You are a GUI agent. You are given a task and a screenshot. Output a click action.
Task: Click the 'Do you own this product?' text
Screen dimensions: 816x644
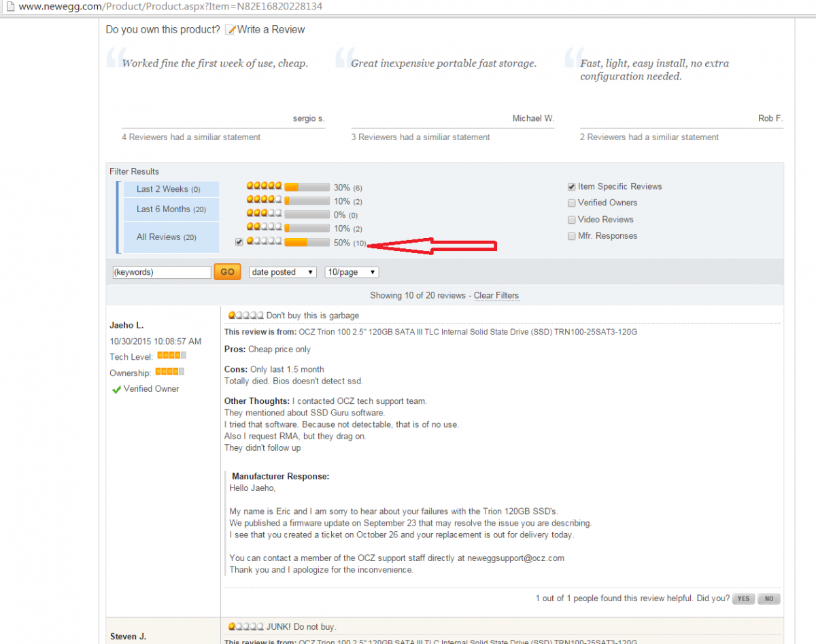pos(163,30)
